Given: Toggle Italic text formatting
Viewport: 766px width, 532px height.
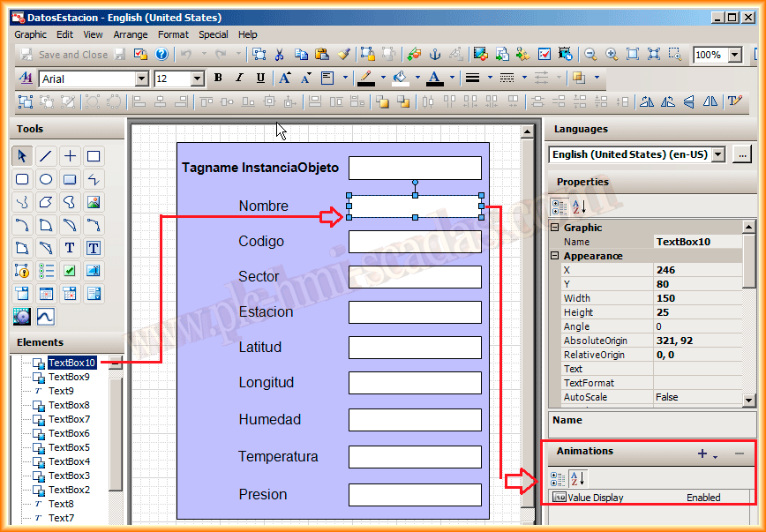Looking at the screenshot, I should (239, 79).
